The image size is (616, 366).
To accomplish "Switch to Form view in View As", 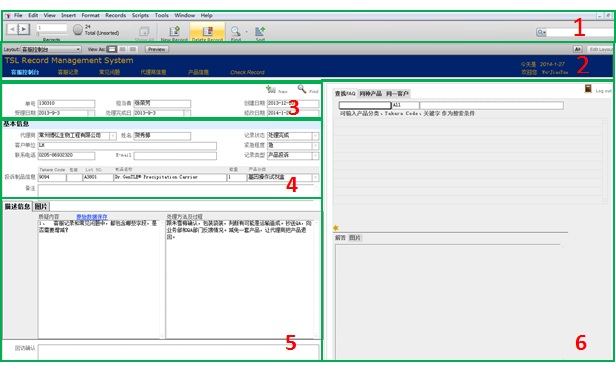I will pyautogui.click(x=112, y=49).
